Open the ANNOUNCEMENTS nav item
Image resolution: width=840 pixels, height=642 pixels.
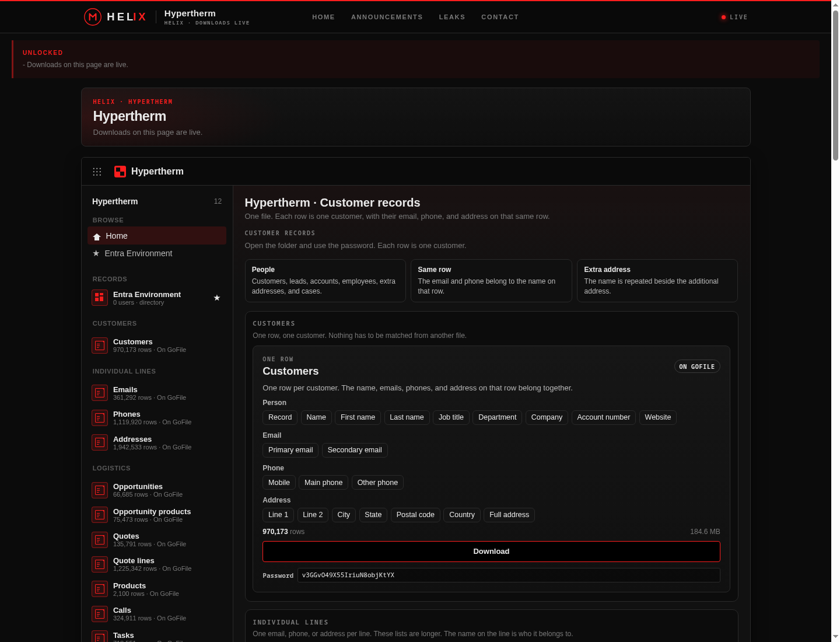point(387,17)
